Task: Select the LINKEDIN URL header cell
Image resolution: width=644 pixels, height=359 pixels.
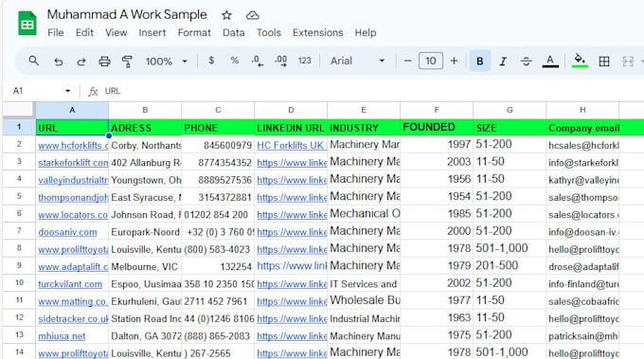Action: (291, 127)
